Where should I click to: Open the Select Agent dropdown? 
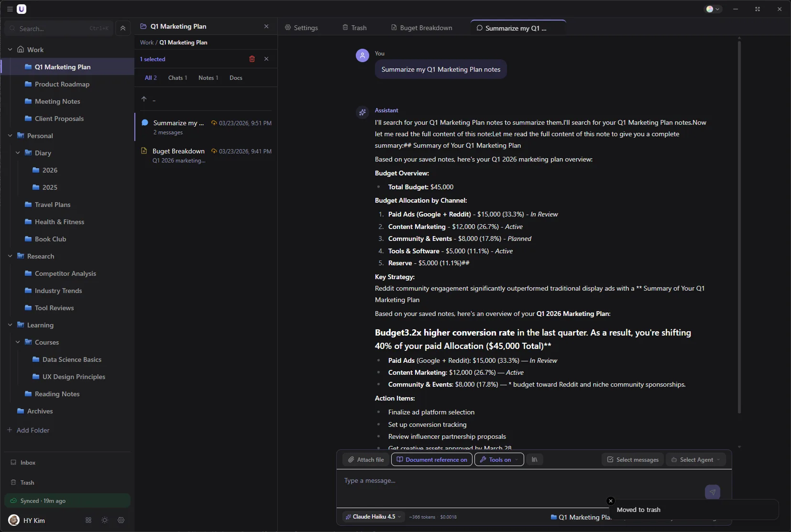tap(696, 459)
